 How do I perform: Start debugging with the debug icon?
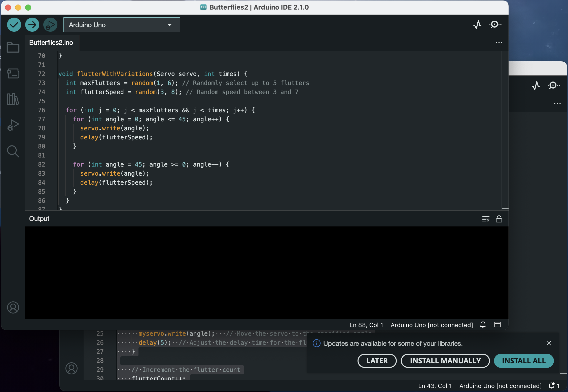[50, 25]
